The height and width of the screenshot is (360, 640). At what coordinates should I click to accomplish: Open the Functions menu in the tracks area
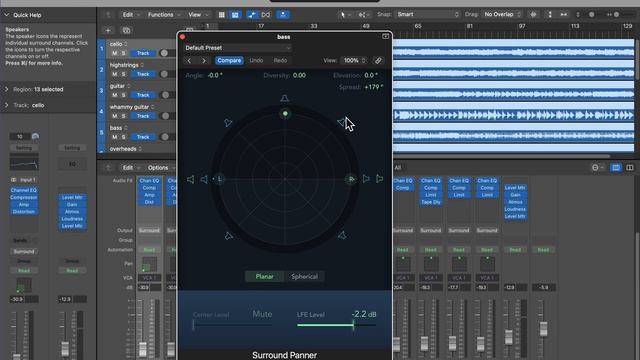tap(163, 15)
